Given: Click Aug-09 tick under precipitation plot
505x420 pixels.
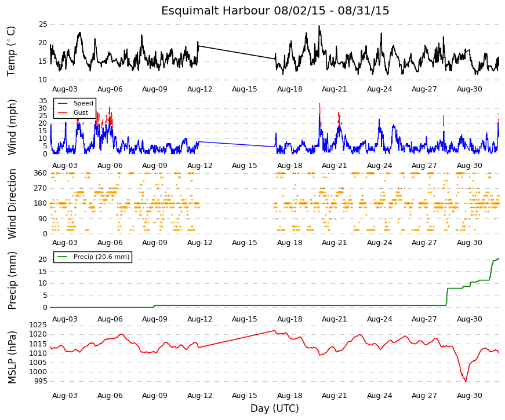Looking at the screenshot, I should (155, 319).
